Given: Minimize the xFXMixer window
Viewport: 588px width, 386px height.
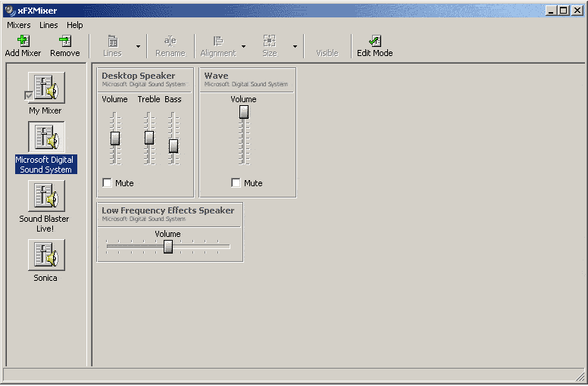Looking at the screenshot, I should [551, 11].
